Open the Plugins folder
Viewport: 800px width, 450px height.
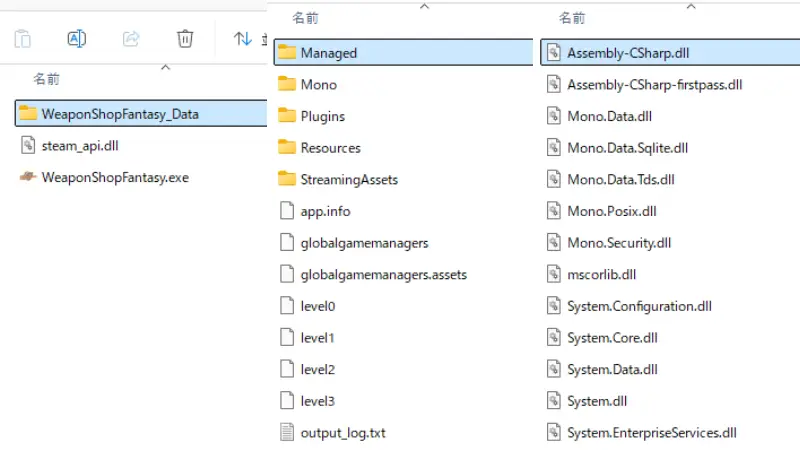(x=322, y=116)
